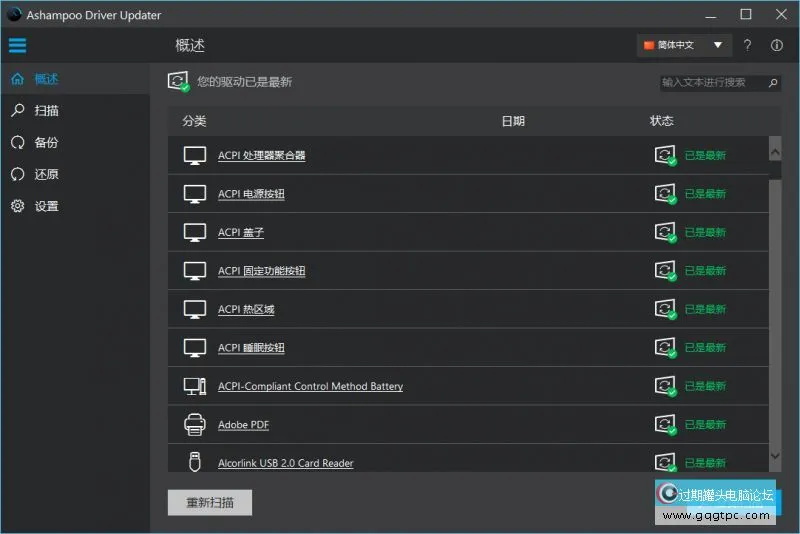
Task: Open the help question mark icon
Action: tap(748, 45)
